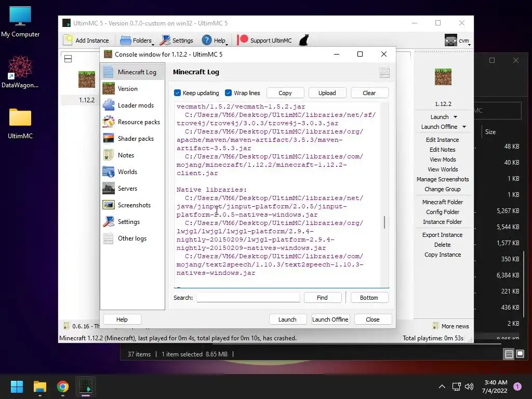Click the Minecraft Log header page icon
532x399 pixels.
pyautogui.click(x=384, y=72)
